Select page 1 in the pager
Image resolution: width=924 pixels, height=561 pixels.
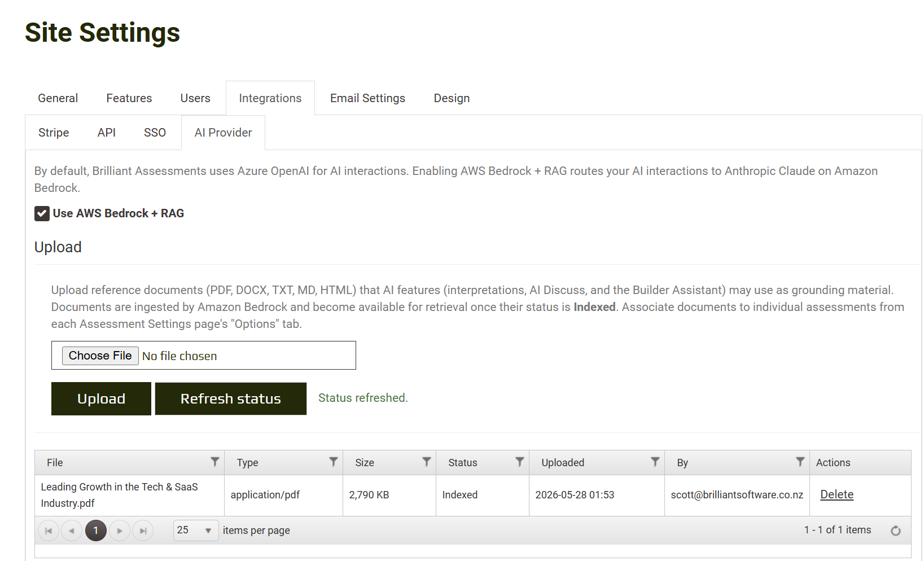(96, 531)
